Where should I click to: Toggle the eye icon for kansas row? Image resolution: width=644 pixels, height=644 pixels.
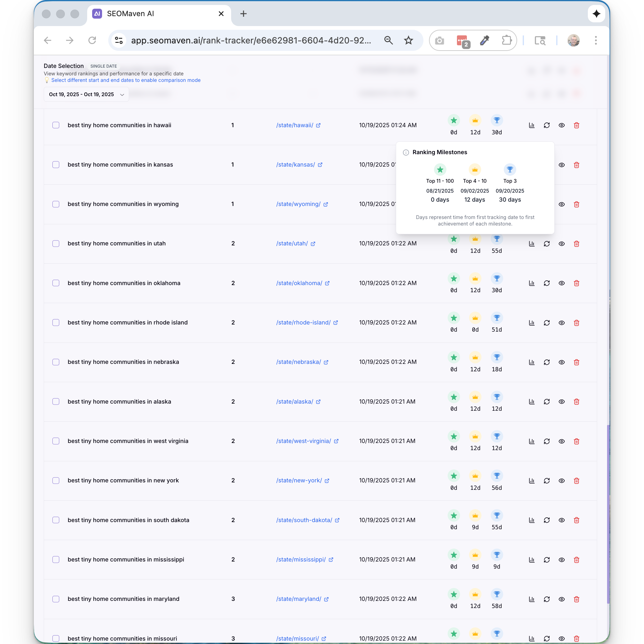point(562,165)
